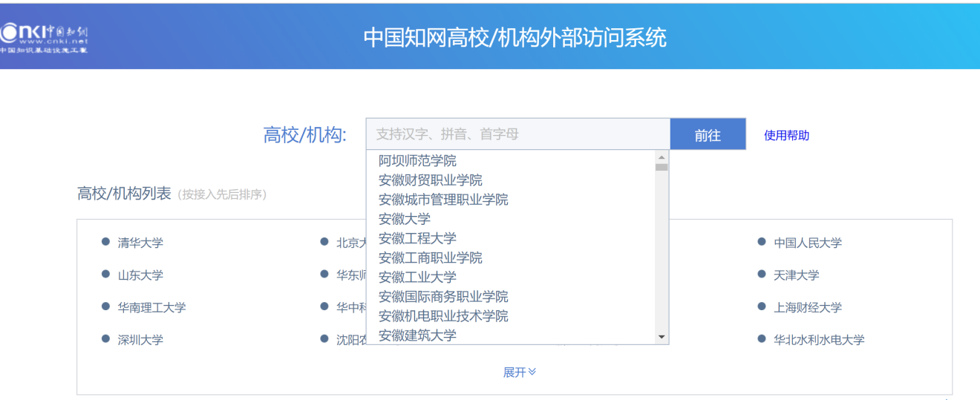Click the dropdown list scroll-up arrow
Screen dimensions: 980x400
661,157
